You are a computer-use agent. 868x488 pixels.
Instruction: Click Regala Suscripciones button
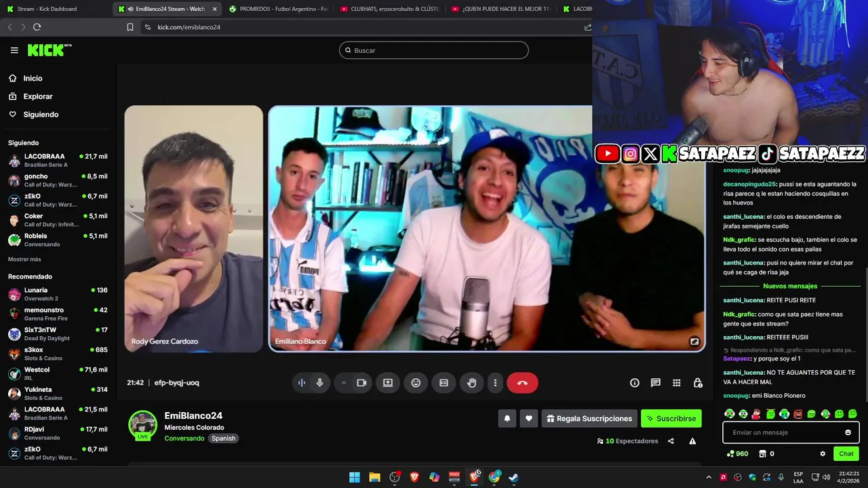(x=589, y=419)
